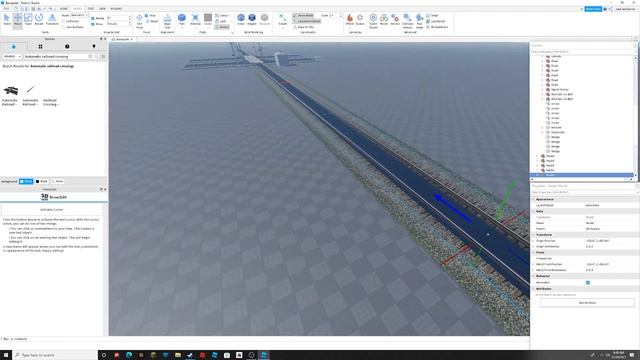Insert a new Part
640x360 pixels.
click(x=182, y=19)
